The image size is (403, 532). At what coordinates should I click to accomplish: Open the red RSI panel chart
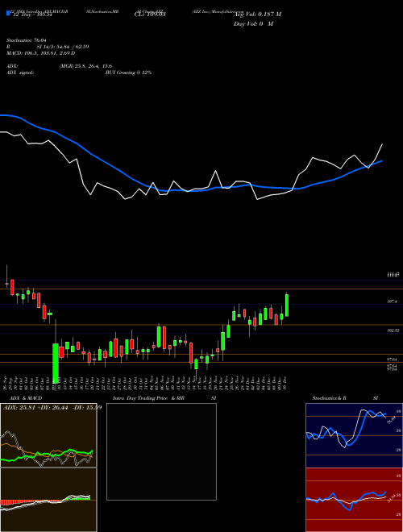tap(354, 500)
